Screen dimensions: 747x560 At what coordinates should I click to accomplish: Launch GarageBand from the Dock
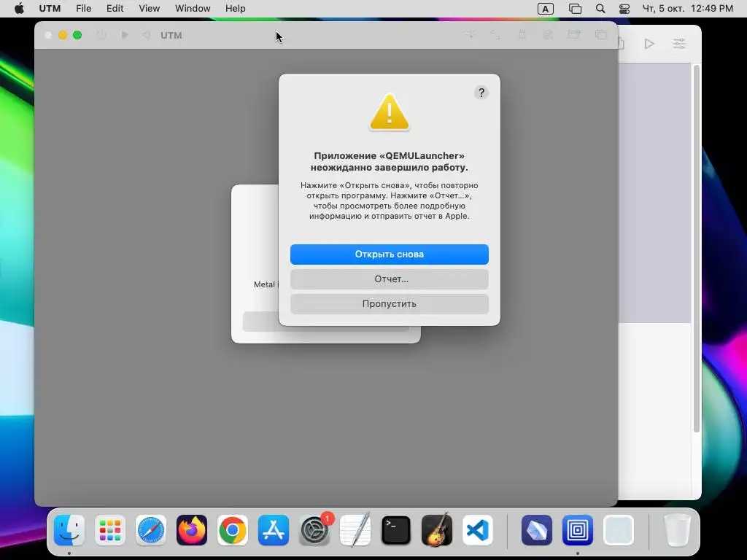(437, 530)
